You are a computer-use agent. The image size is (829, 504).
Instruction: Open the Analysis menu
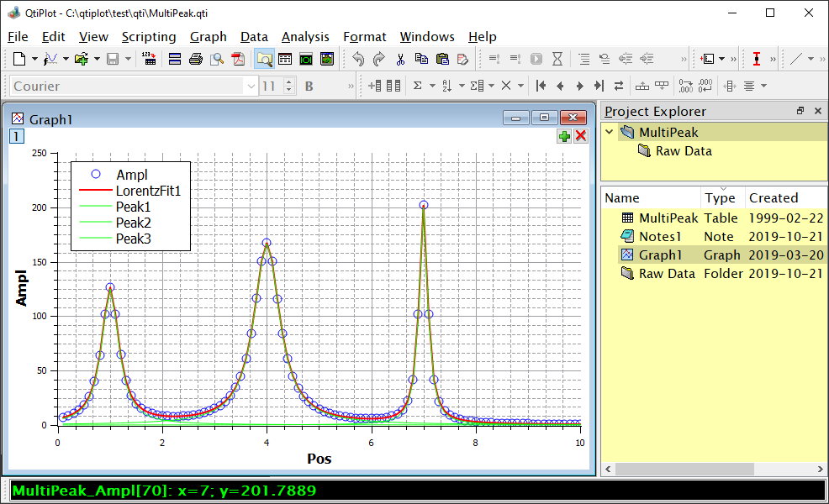click(x=305, y=37)
